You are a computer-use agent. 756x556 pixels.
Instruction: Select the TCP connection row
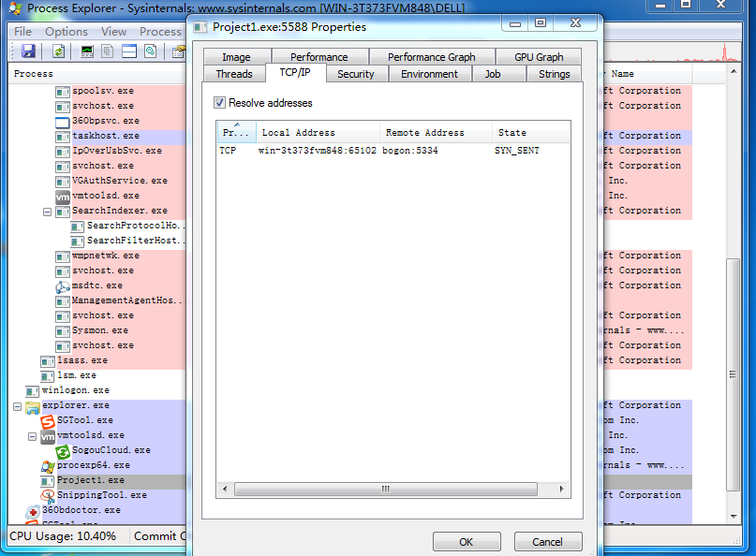pyautogui.click(x=393, y=151)
